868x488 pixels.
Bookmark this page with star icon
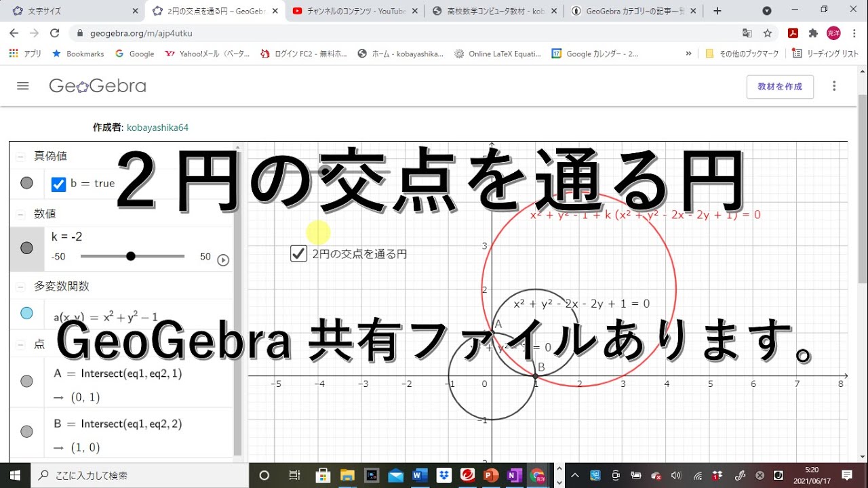click(x=768, y=33)
